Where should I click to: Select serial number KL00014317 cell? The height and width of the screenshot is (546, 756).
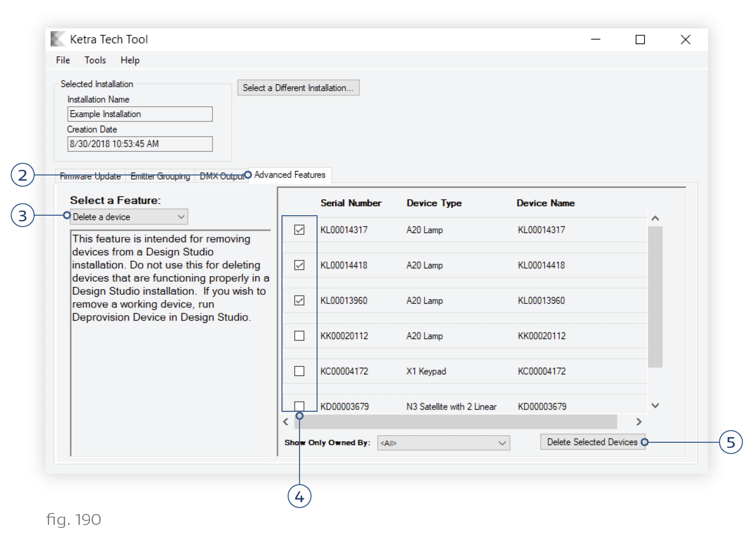[x=344, y=230]
